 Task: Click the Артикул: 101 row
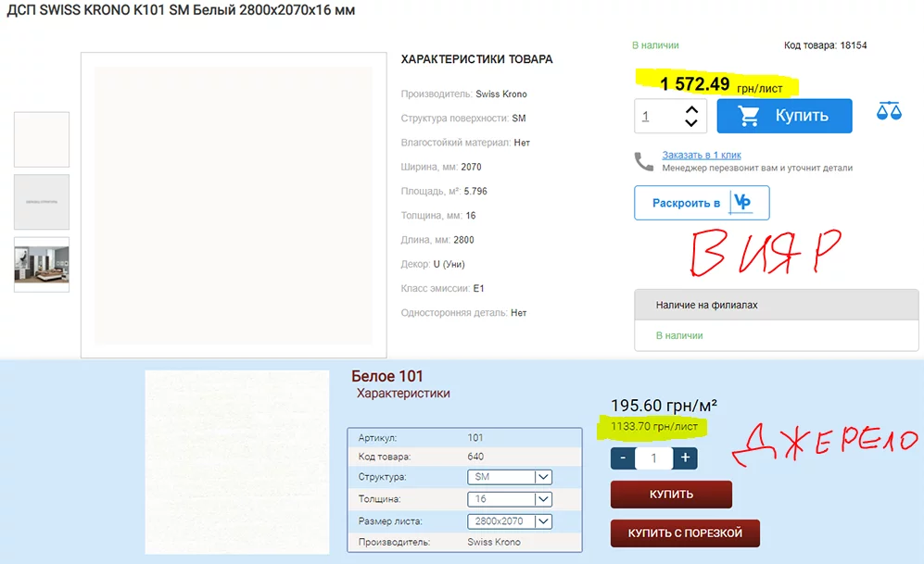pos(465,438)
